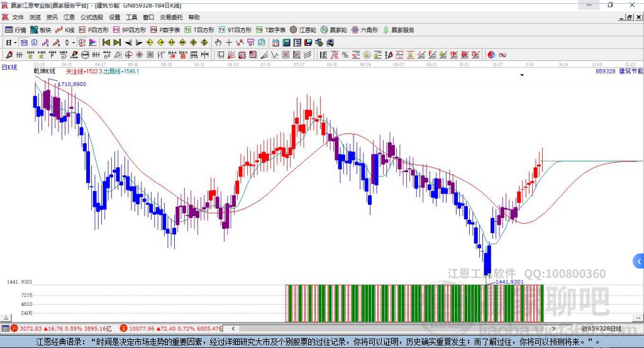Click the 收859328日线 status text
This screenshot has height=348, width=644.
(x=601, y=329)
